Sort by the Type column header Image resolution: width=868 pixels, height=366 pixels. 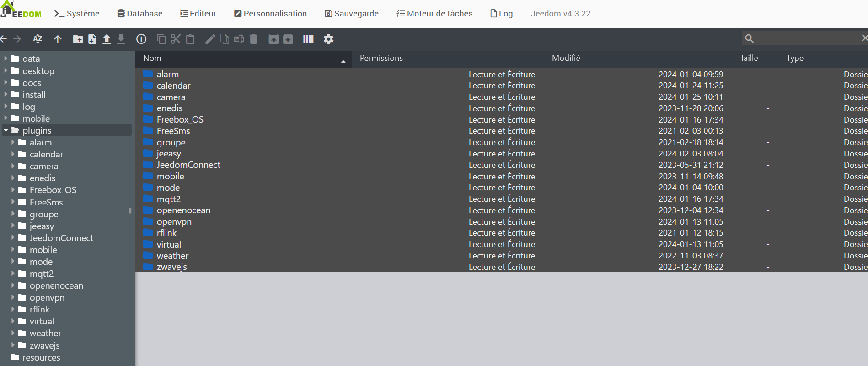coord(795,58)
